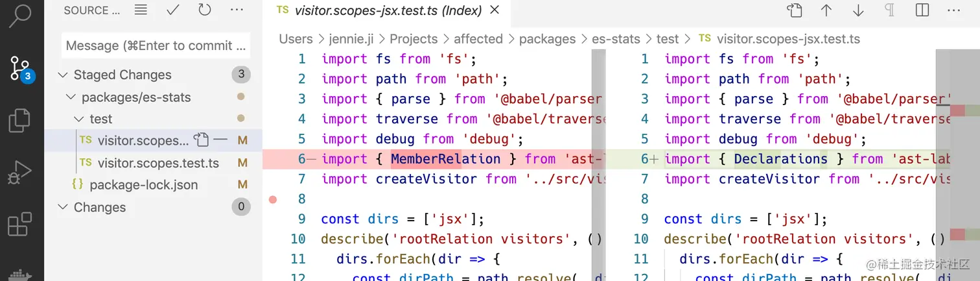Toggle whitespace trimming paragraph icon
980x281 pixels.
[890, 10]
